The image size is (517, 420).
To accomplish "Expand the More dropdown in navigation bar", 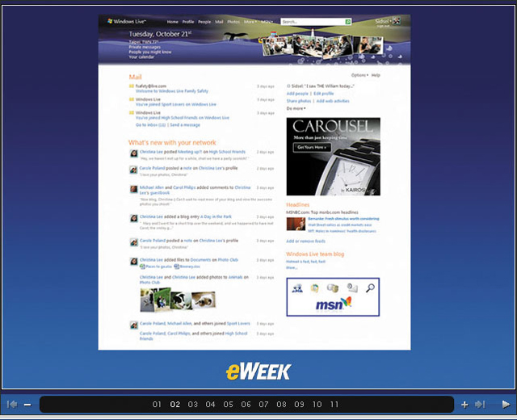I will [250, 22].
